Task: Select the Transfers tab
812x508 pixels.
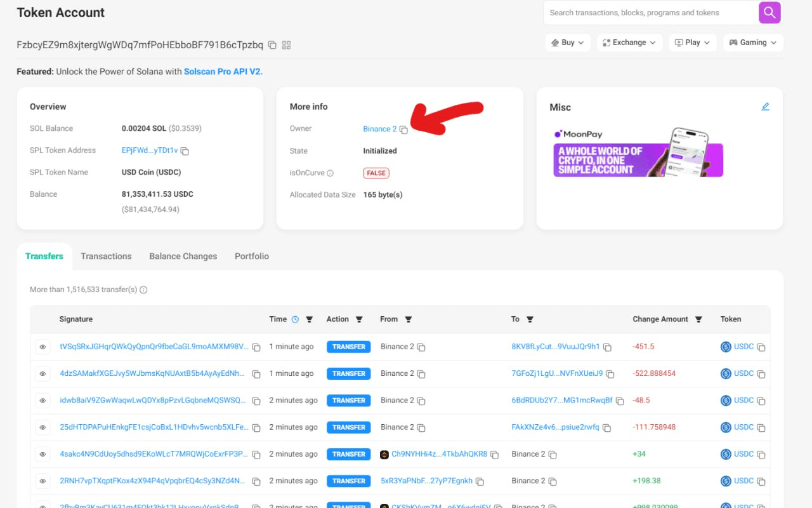Action: 44,257
